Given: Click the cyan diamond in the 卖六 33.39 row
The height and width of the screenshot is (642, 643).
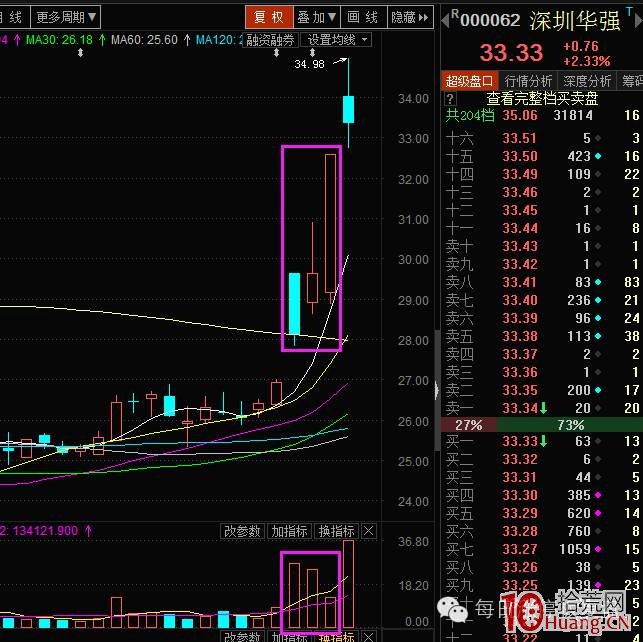Looking at the screenshot, I should (598, 318).
